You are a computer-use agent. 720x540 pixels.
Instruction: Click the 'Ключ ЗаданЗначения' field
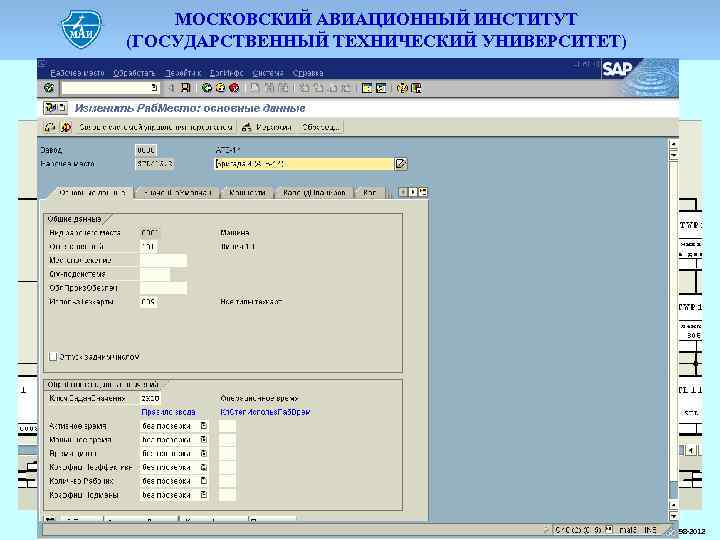point(150,398)
